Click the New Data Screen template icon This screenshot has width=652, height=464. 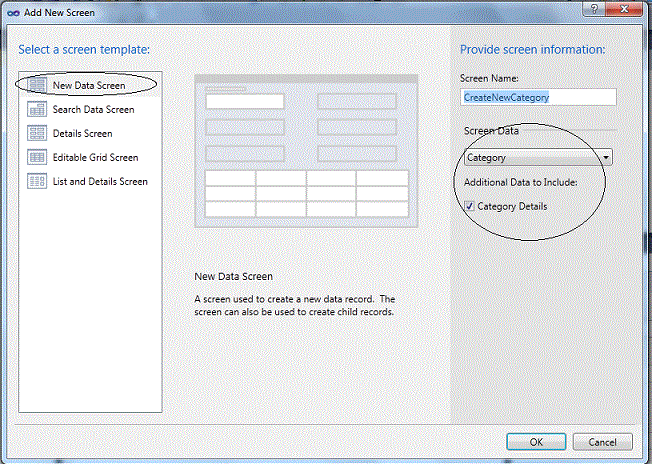click(x=37, y=85)
